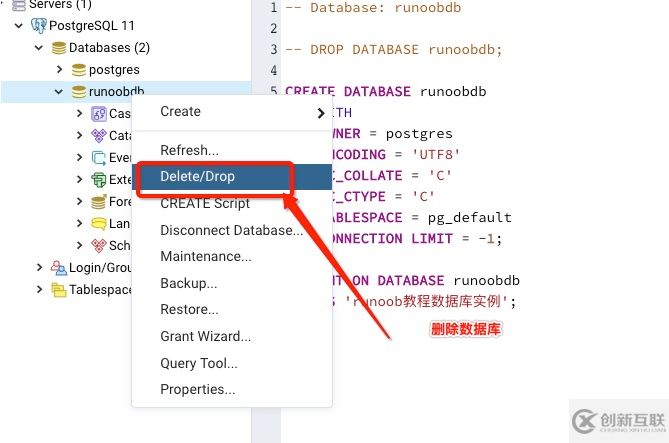Click the Catalogs node icon
Screen dimensions: 669x443
(x=99, y=136)
